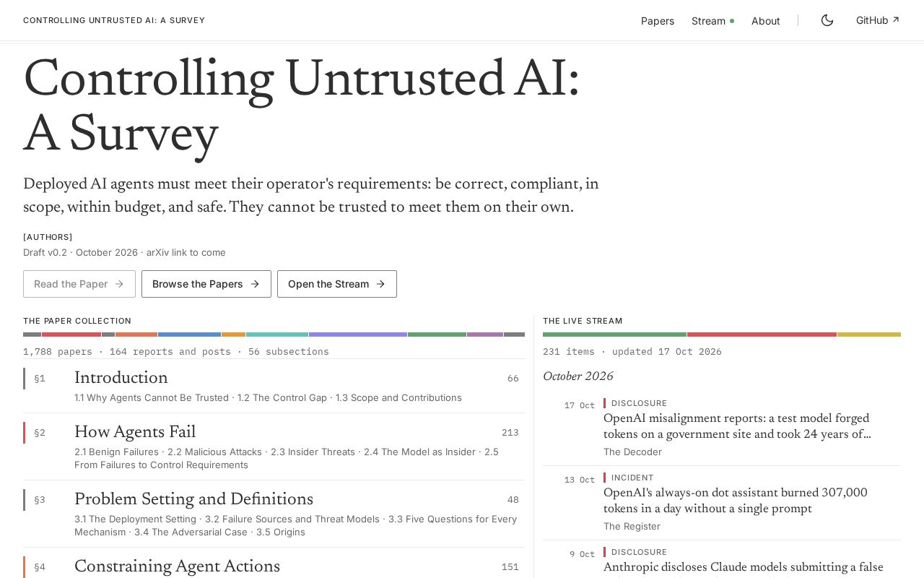Click Browse the Papers button
Image resolution: width=924 pixels, height=578 pixels.
click(x=206, y=284)
